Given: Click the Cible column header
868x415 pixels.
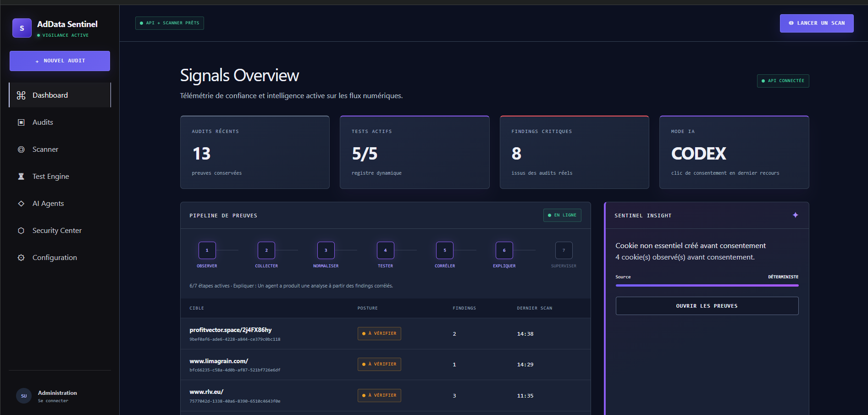Looking at the screenshot, I should (x=197, y=308).
